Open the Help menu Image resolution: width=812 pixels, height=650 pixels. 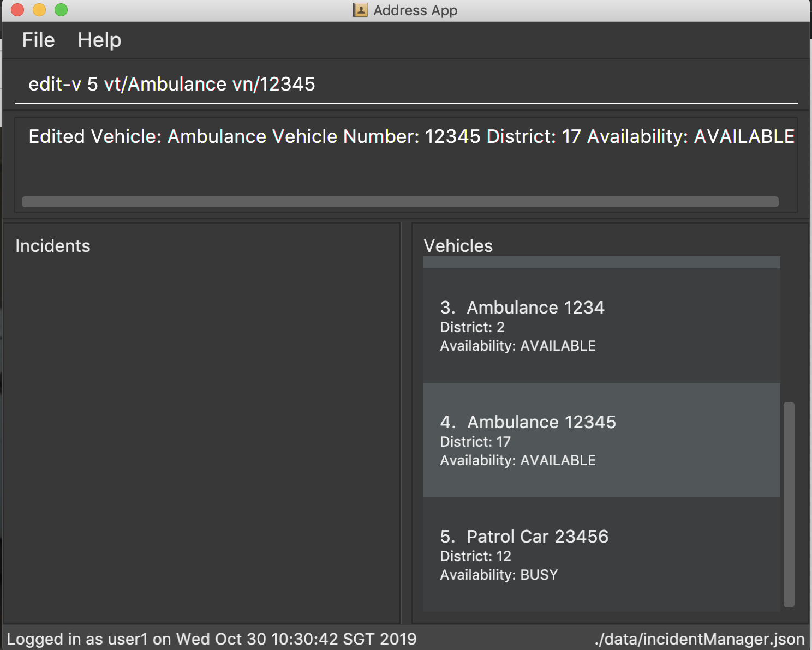(99, 40)
